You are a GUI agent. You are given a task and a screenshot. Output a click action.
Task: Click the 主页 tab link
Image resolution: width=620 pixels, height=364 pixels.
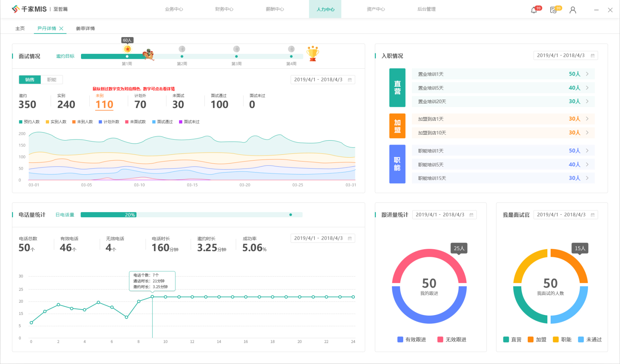(20, 28)
